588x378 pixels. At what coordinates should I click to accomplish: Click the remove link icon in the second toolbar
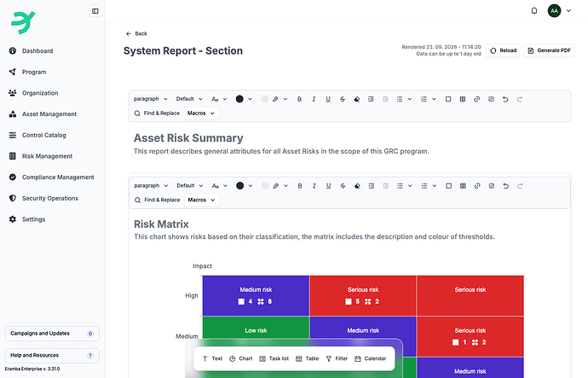(491, 186)
